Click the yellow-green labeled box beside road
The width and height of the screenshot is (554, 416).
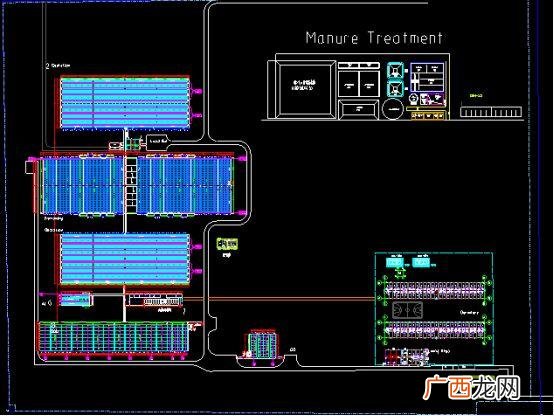click(227, 244)
